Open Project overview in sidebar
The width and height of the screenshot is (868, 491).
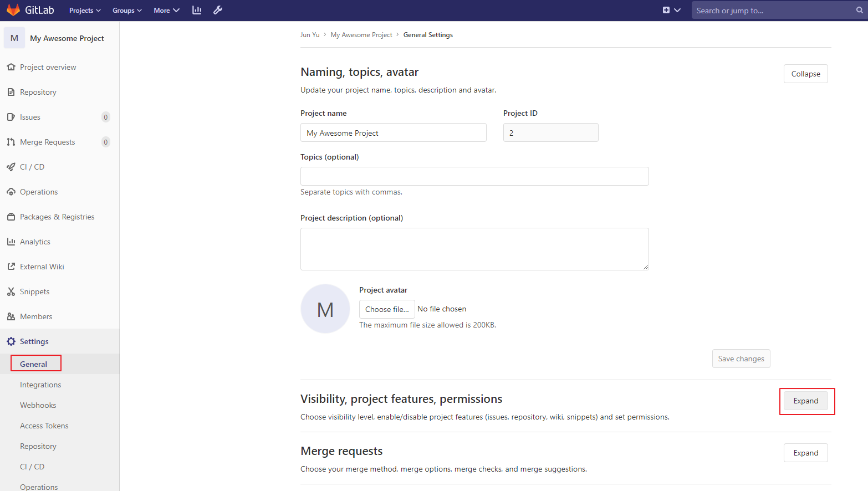click(48, 67)
